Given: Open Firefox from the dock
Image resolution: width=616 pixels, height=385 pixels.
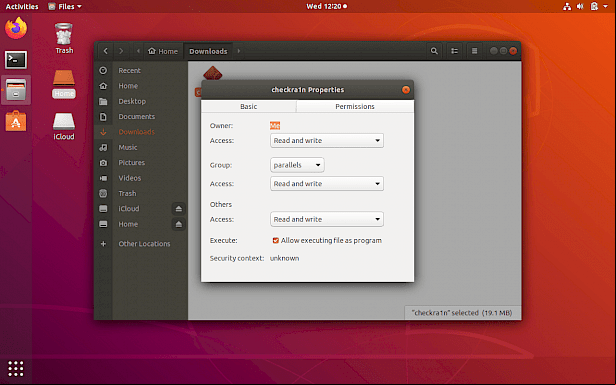Looking at the screenshot, I should coord(16,28).
